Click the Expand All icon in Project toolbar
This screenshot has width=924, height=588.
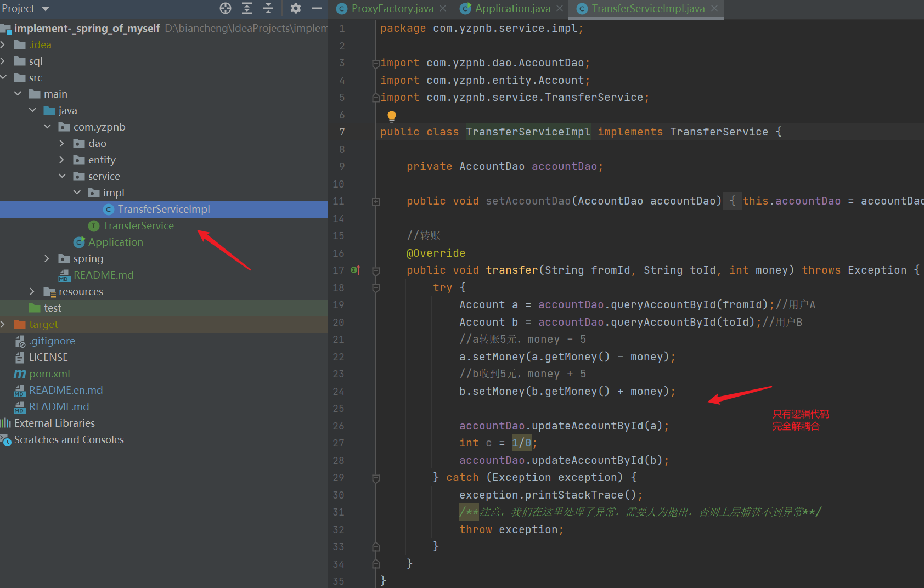click(246, 8)
